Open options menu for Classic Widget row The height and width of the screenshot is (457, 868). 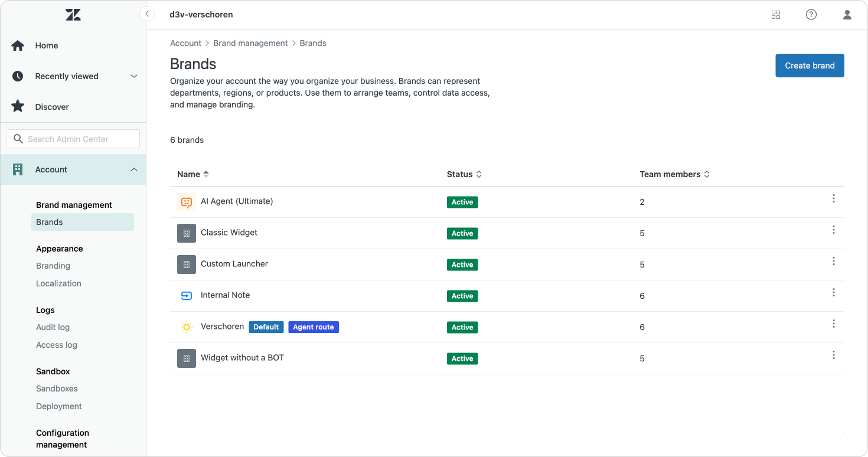click(834, 230)
